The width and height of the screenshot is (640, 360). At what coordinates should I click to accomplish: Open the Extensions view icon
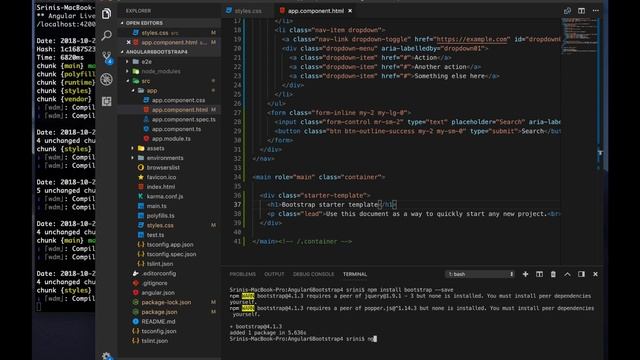click(x=107, y=101)
